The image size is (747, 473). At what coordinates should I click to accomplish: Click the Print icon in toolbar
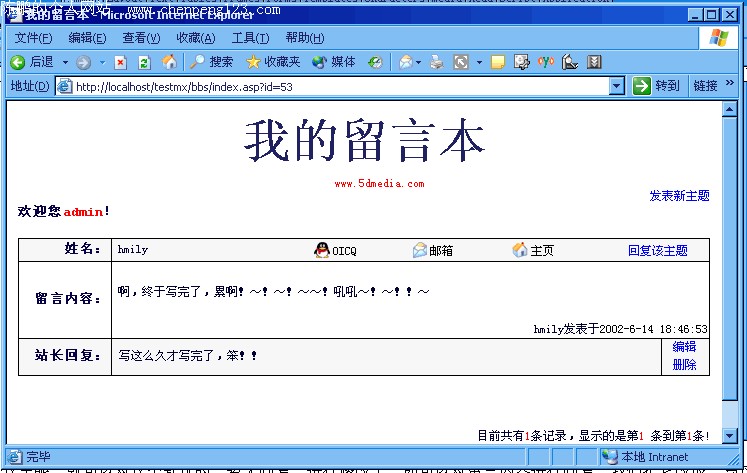click(x=436, y=62)
